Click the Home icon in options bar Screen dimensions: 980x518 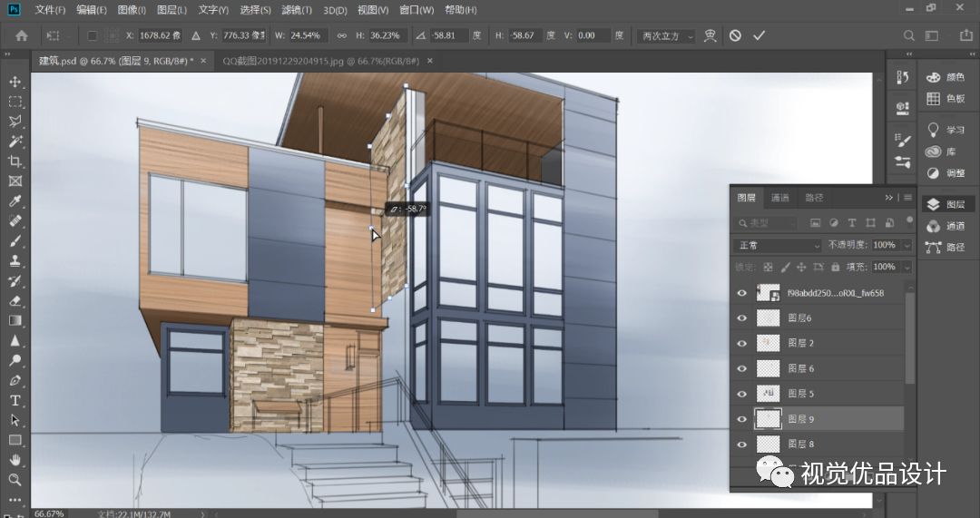(x=22, y=35)
